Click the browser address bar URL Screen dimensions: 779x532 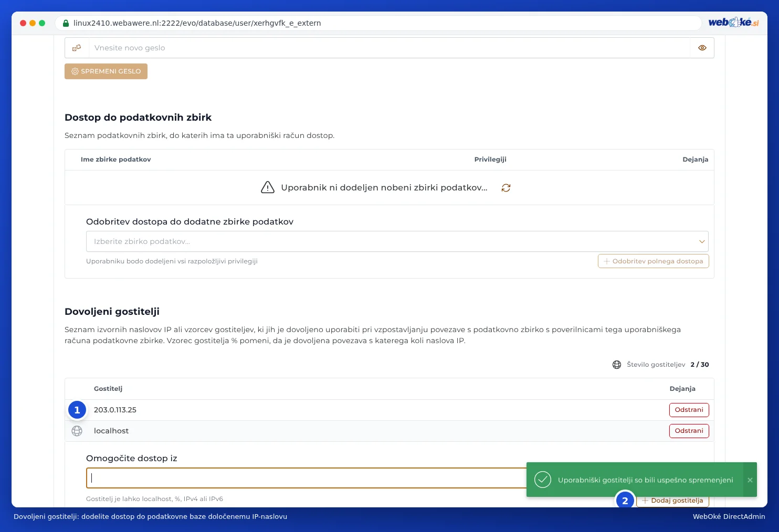[x=197, y=23]
